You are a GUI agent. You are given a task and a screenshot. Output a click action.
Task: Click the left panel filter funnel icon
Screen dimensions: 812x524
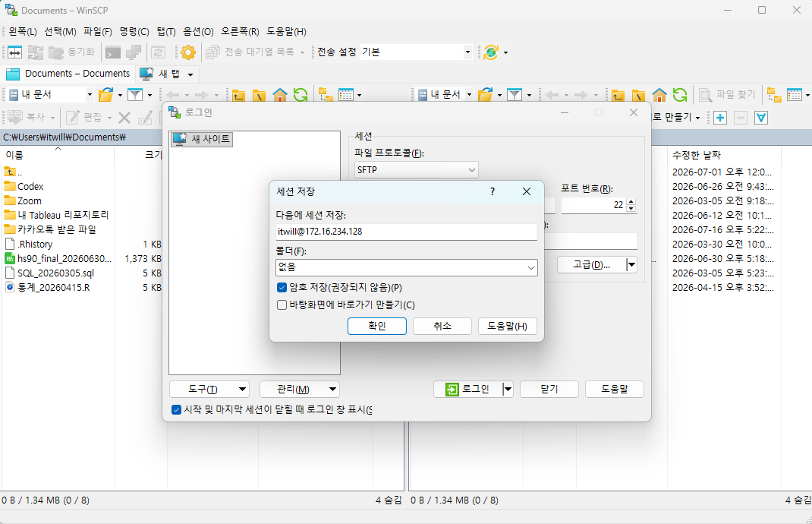135,95
